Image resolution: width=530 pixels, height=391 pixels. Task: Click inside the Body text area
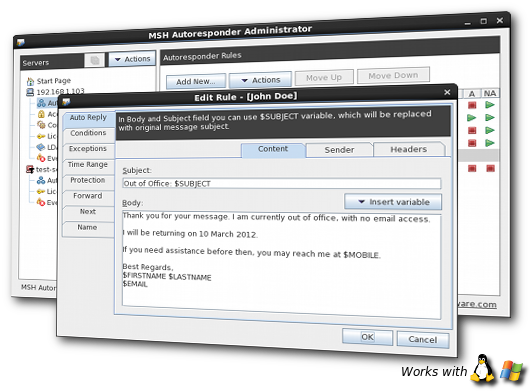coord(282,265)
